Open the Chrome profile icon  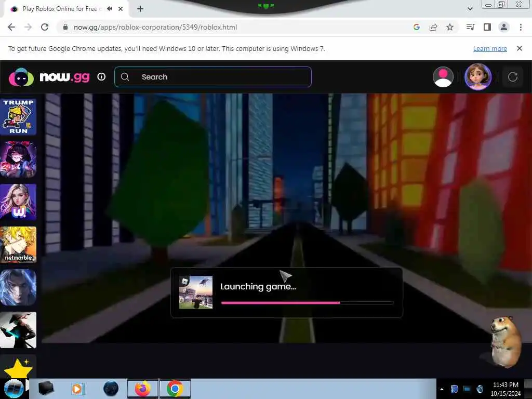point(504,27)
